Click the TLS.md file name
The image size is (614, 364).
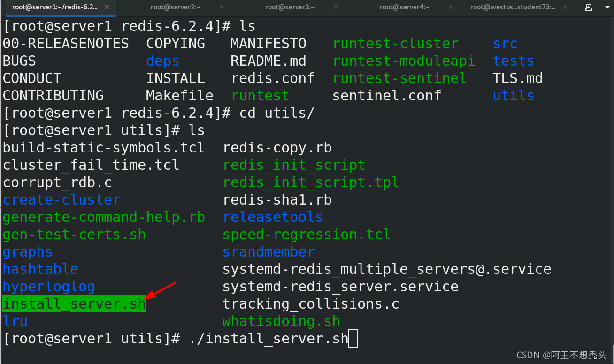tap(518, 78)
